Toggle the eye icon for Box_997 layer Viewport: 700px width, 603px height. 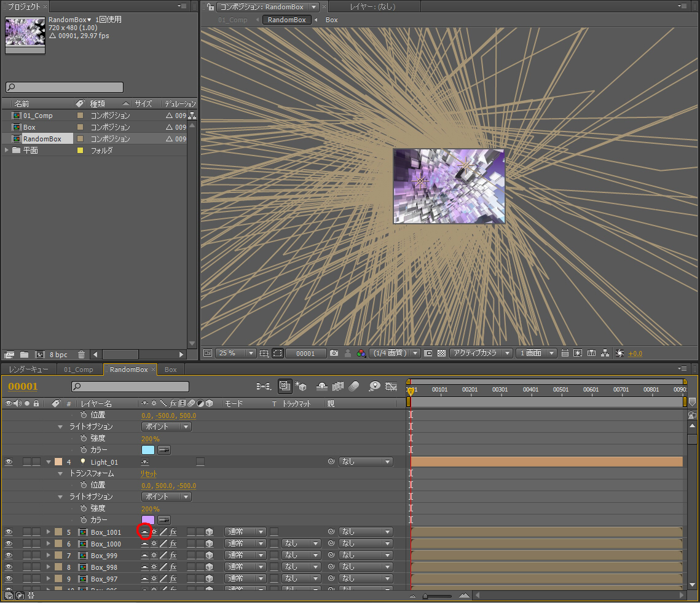9,578
